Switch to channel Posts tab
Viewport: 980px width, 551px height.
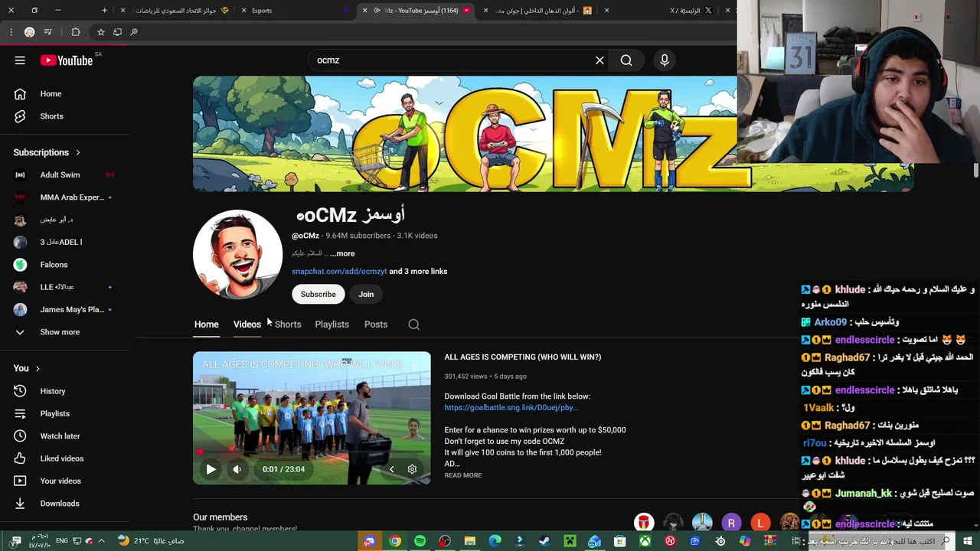pos(376,324)
